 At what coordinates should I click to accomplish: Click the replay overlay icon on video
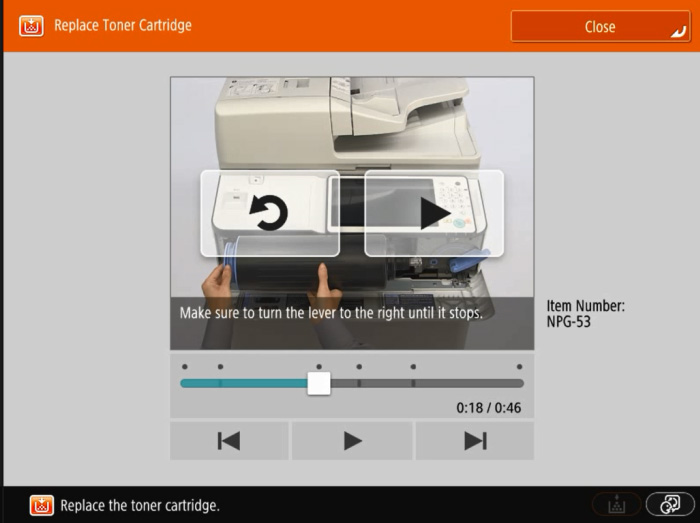click(x=270, y=213)
